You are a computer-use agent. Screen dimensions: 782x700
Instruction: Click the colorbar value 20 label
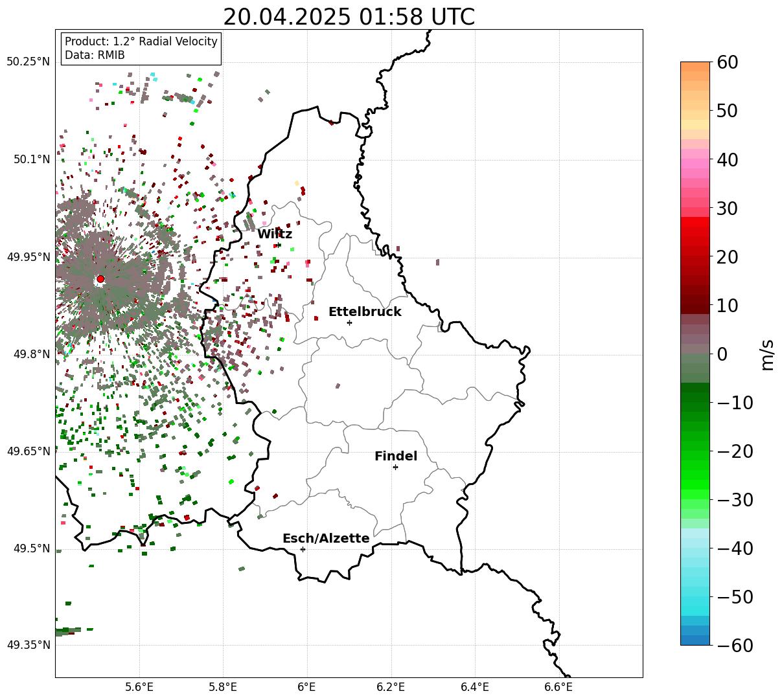(728, 257)
